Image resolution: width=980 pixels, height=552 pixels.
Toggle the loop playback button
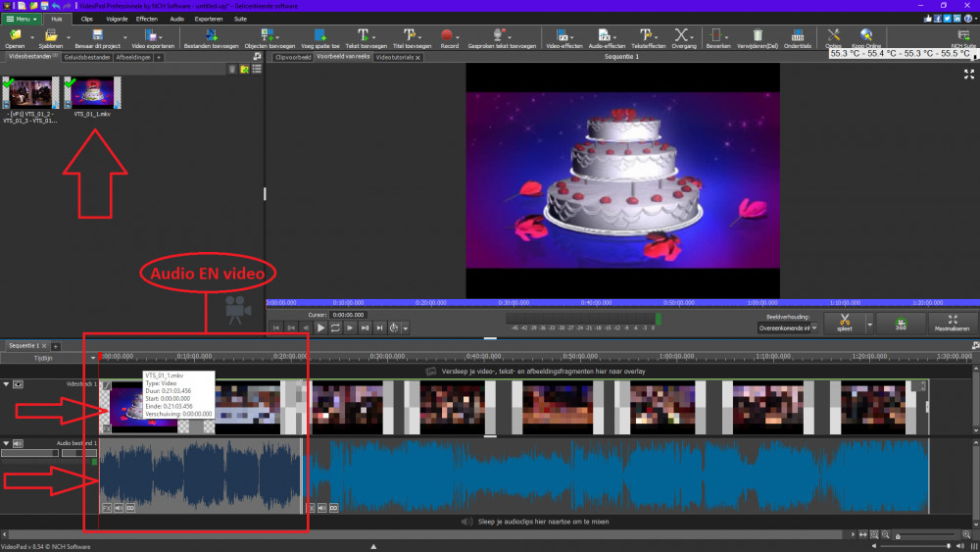coord(336,327)
